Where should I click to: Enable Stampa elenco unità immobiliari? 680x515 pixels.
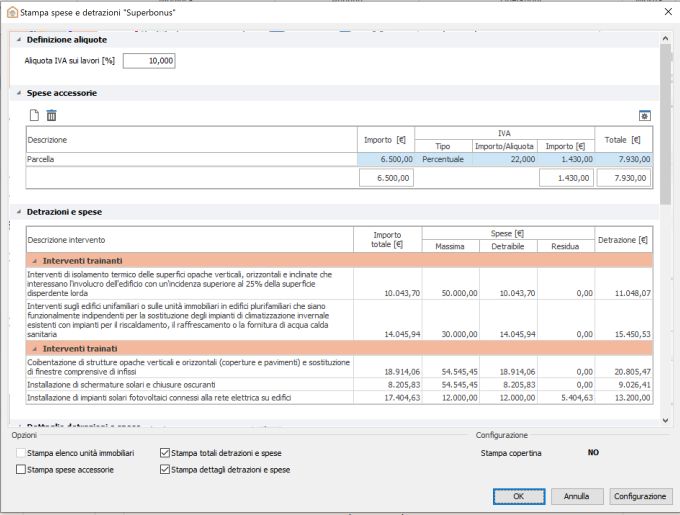21,453
